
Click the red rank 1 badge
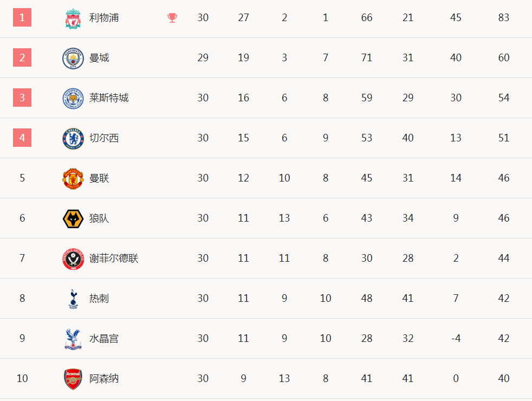pyautogui.click(x=22, y=17)
